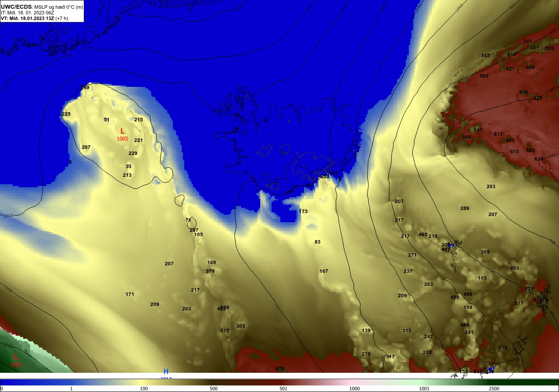Click the '2500' label on the color scale
The image size is (559, 392).
pos(494,389)
